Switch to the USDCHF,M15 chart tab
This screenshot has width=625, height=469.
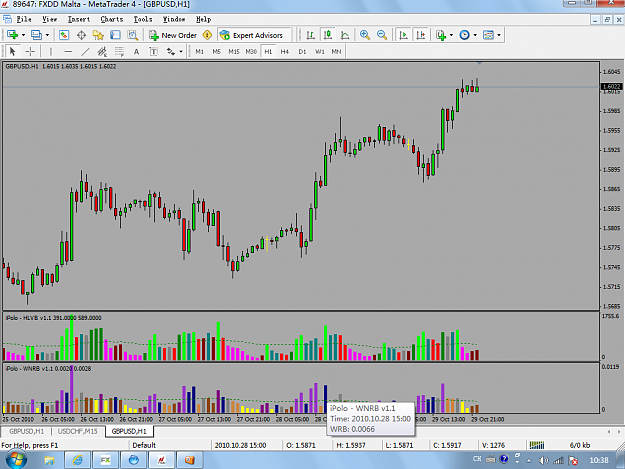(77, 431)
